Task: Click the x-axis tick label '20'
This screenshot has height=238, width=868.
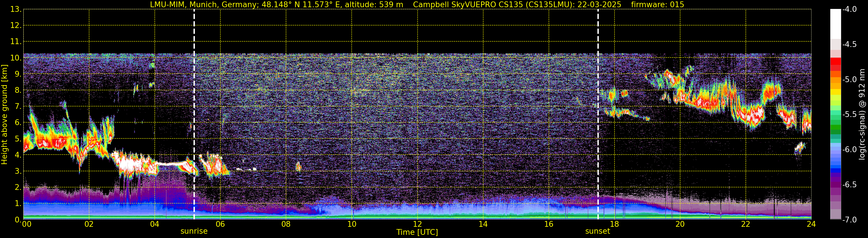Action: [x=680, y=224]
